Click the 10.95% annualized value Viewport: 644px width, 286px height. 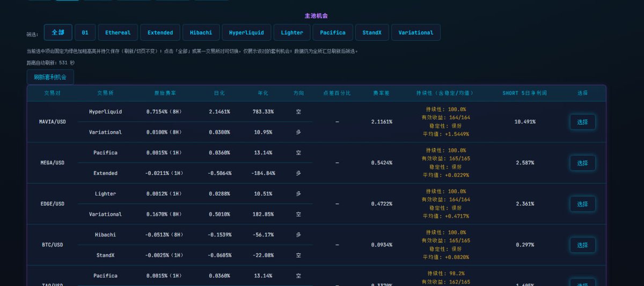pos(263,132)
